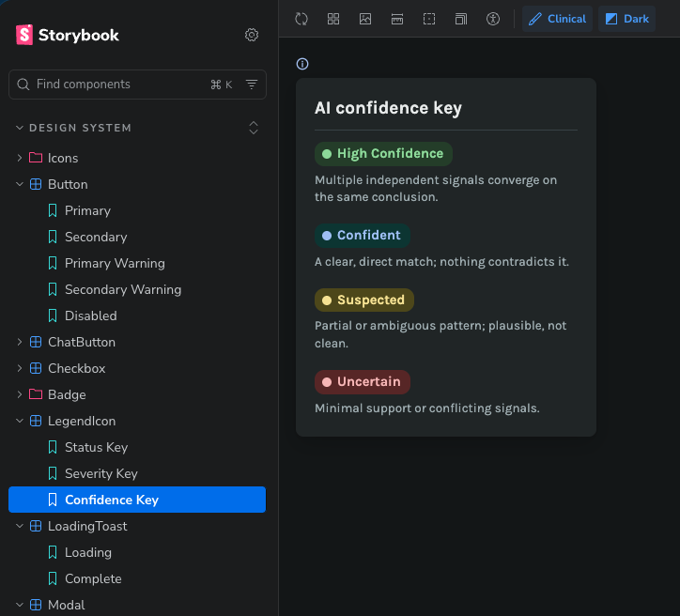Open the viewport size toolbar icon
680x616 pixels.
tap(461, 19)
